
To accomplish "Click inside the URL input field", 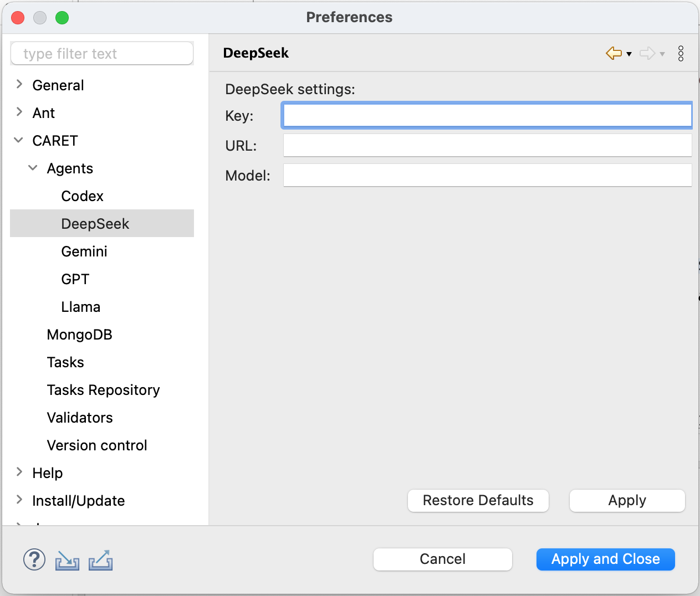I will (x=487, y=145).
